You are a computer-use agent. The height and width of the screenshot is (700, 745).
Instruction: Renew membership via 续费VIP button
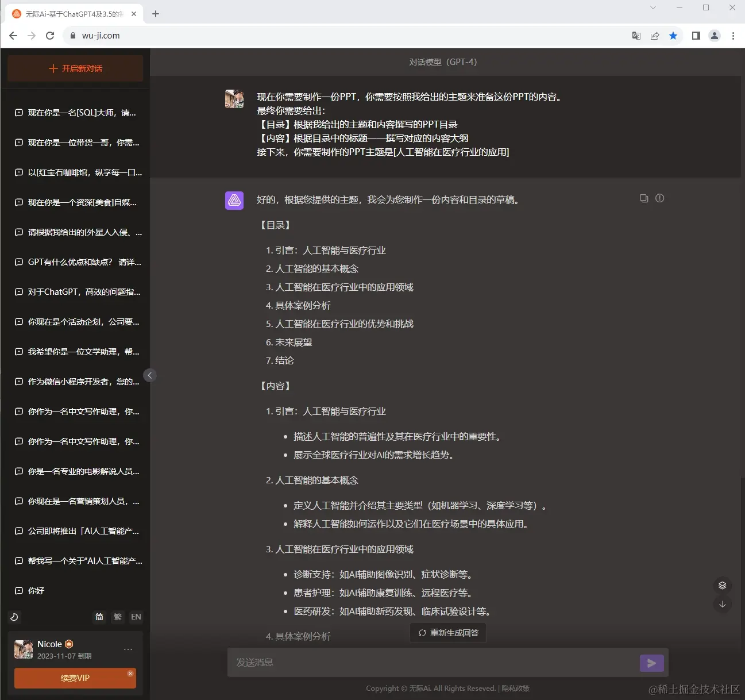point(75,678)
